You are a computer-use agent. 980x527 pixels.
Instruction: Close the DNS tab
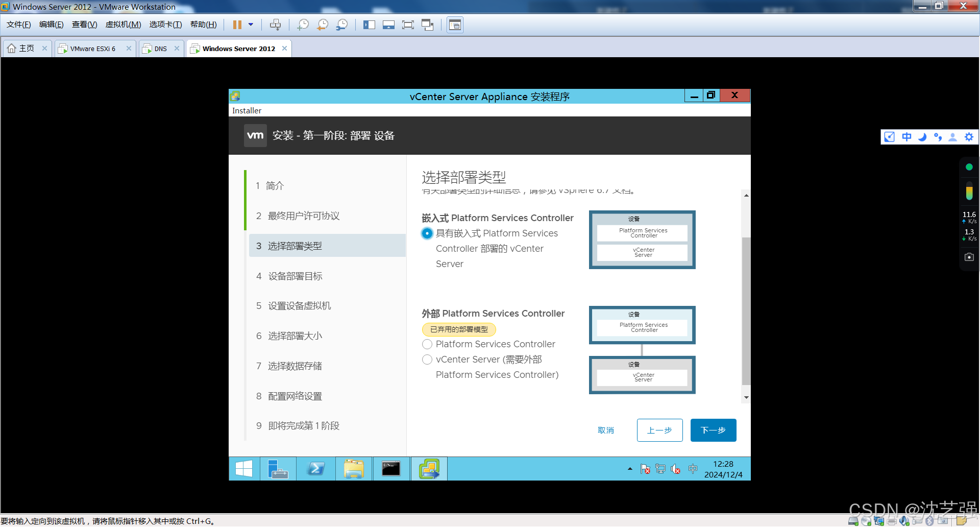point(177,49)
